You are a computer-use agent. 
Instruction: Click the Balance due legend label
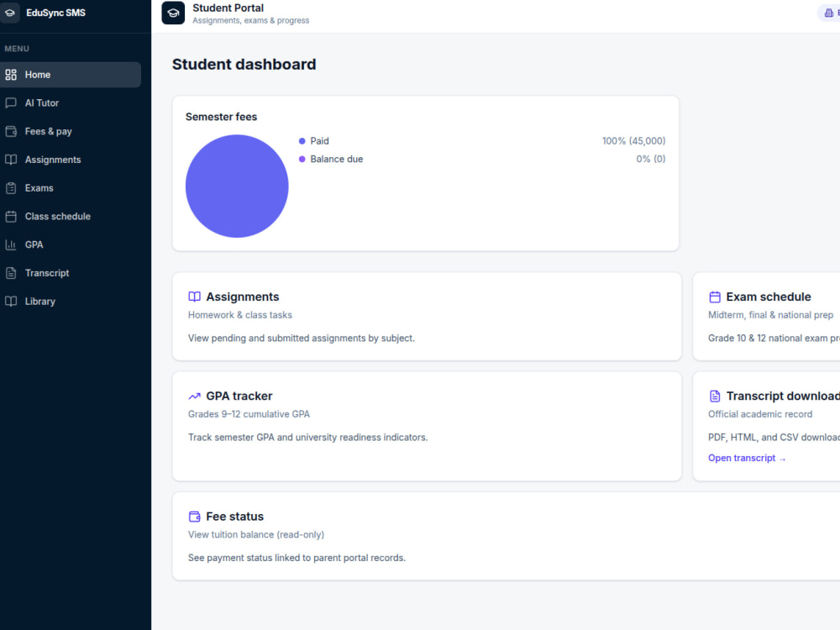[x=337, y=159]
